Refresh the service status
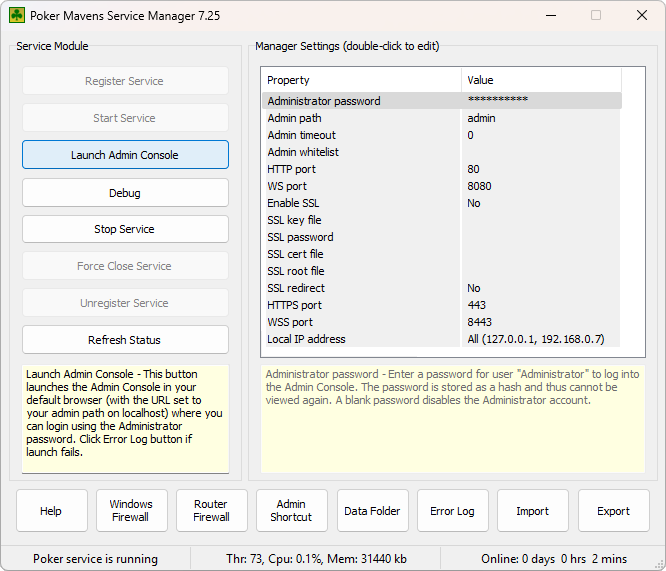This screenshot has height=571, width=666. (125, 340)
